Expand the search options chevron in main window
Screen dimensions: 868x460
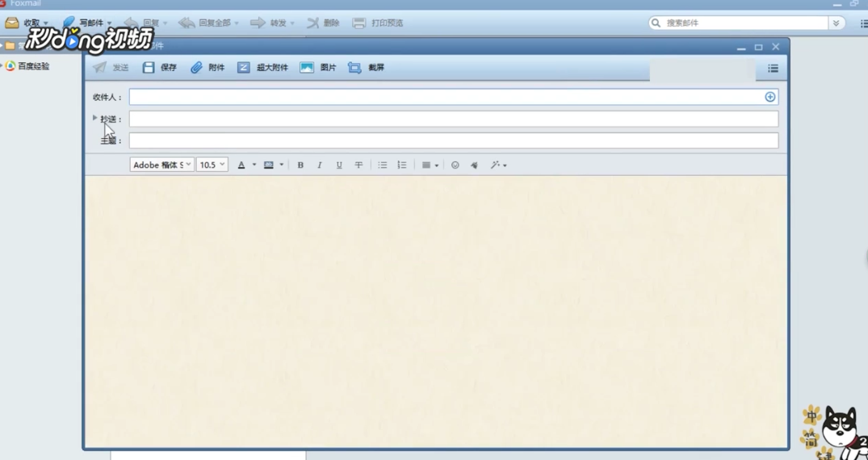836,23
